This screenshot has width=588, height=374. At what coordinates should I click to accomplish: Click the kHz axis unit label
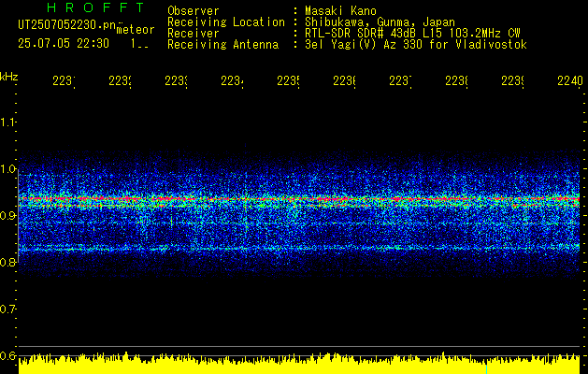[x=8, y=77]
